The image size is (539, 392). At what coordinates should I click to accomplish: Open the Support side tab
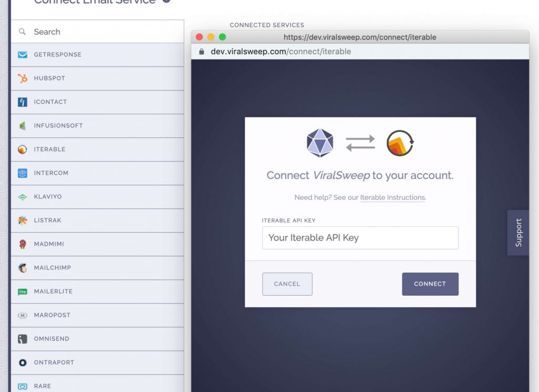[518, 233]
